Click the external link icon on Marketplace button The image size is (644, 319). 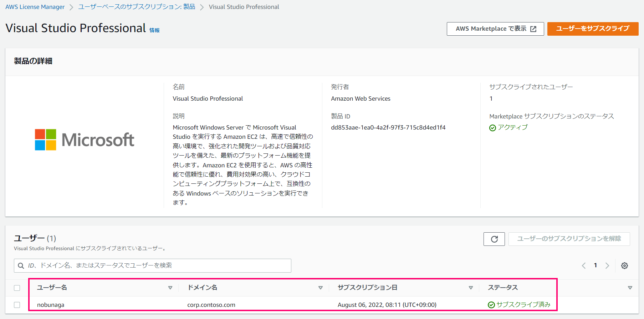point(533,29)
